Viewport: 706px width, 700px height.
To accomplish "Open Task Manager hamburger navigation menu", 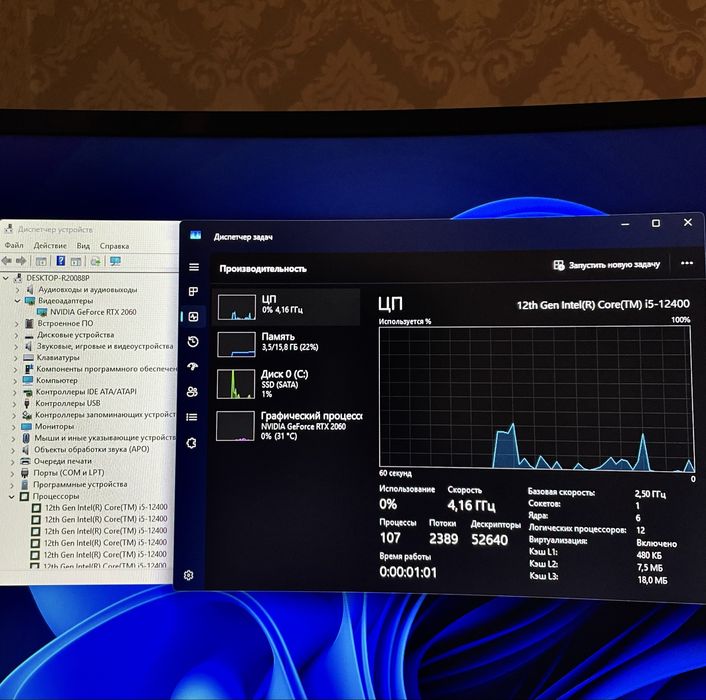I will 194,267.
